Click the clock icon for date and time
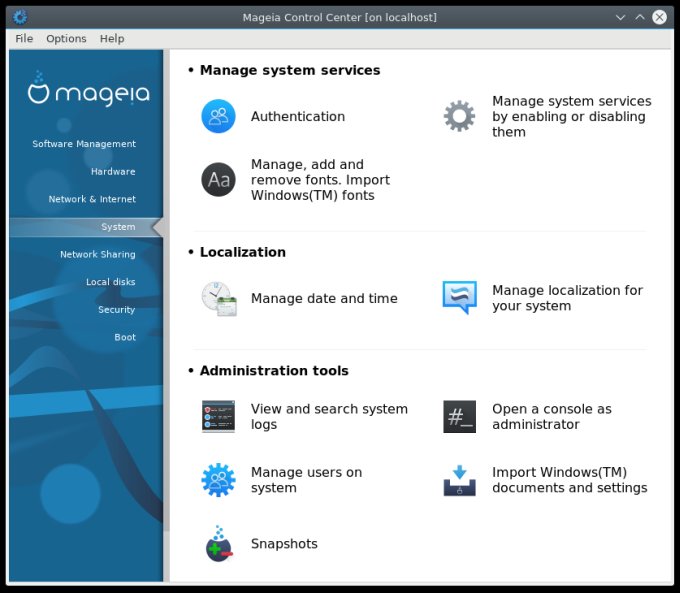Image resolution: width=680 pixels, height=593 pixels. pos(219,298)
